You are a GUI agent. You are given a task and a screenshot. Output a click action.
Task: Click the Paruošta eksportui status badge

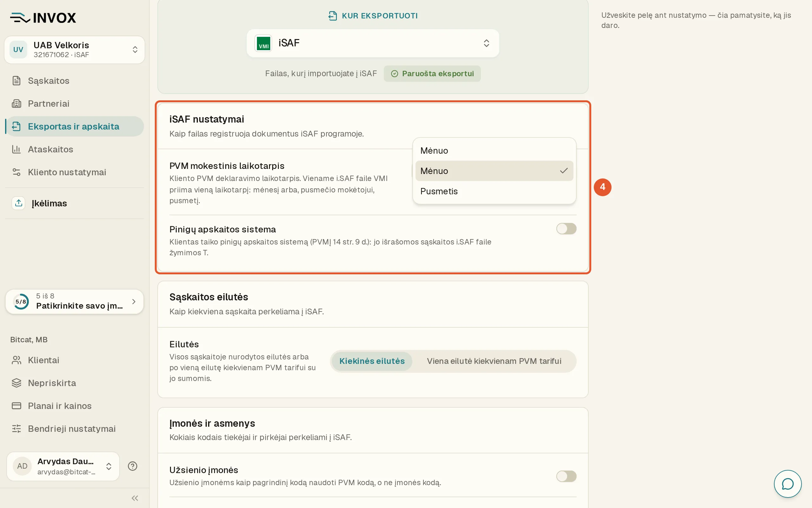[432, 74]
